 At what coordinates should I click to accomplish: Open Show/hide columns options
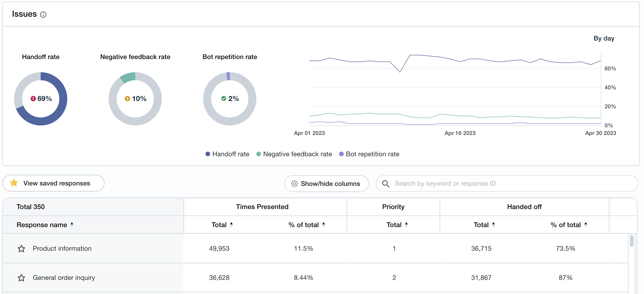tap(326, 184)
